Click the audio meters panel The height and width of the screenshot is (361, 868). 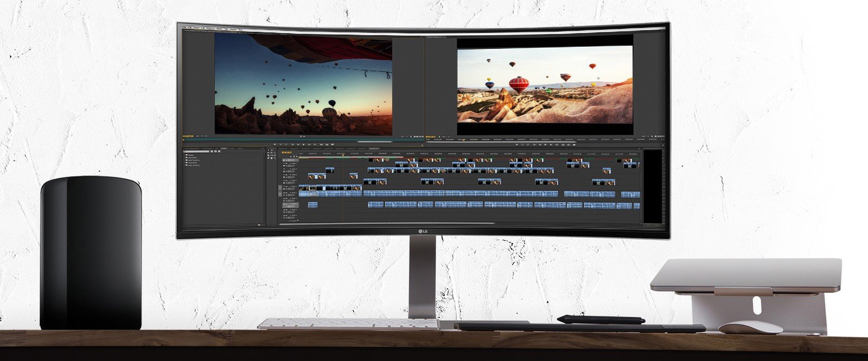(653, 186)
